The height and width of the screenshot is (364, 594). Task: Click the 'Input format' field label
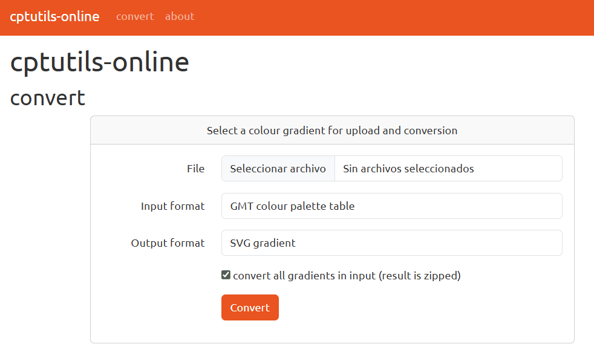pos(172,206)
